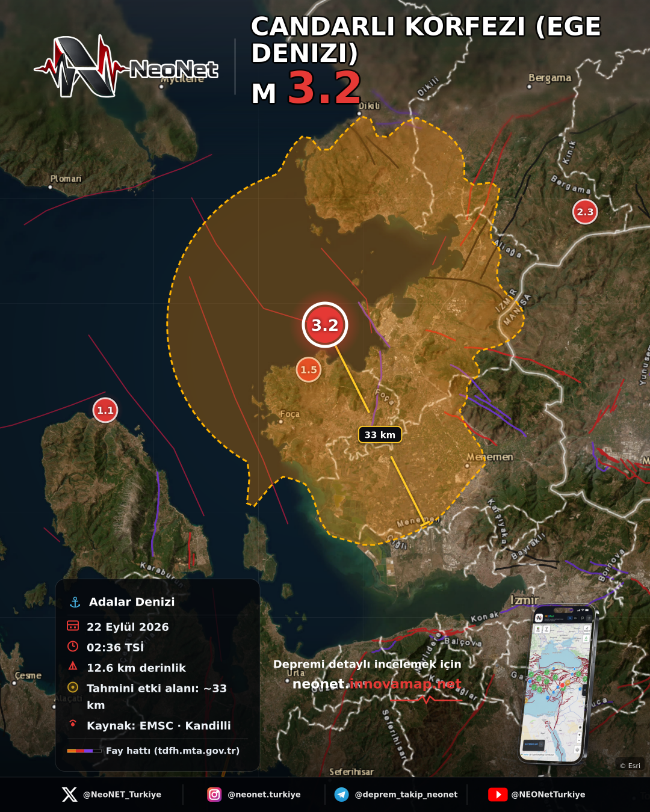Click the Menemen city label
Screen dimensions: 650x812
coord(490,457)
